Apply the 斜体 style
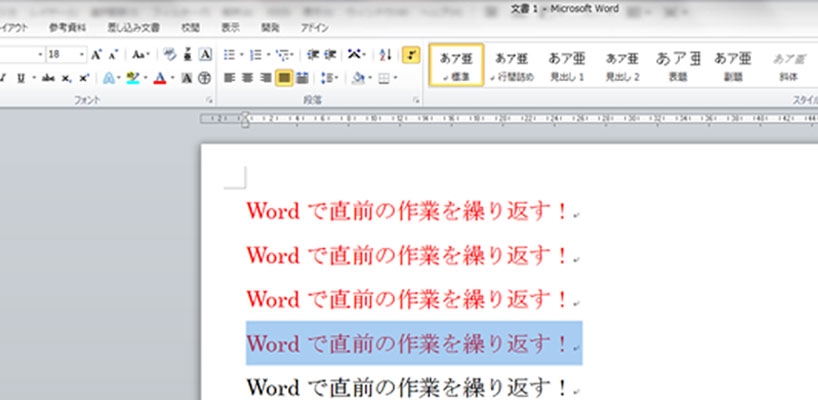Viewport: 818px width, 400px height. (788, 65)
